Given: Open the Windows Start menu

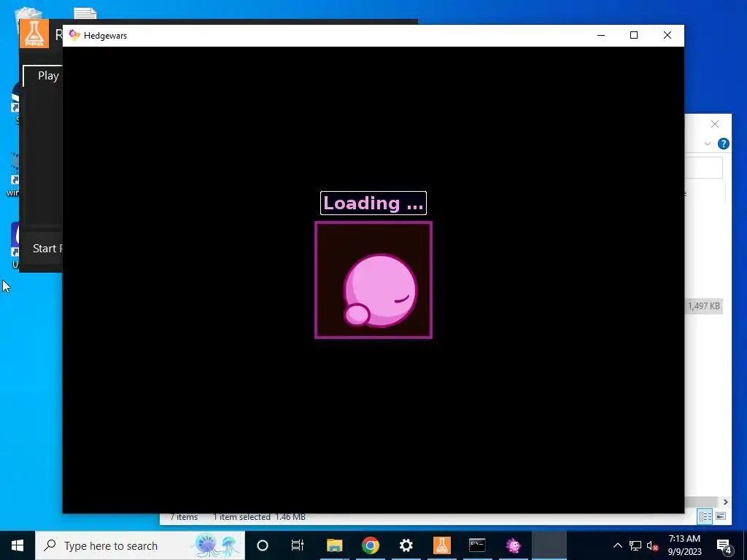Looking at the screenshot, I should coord(18,545).
